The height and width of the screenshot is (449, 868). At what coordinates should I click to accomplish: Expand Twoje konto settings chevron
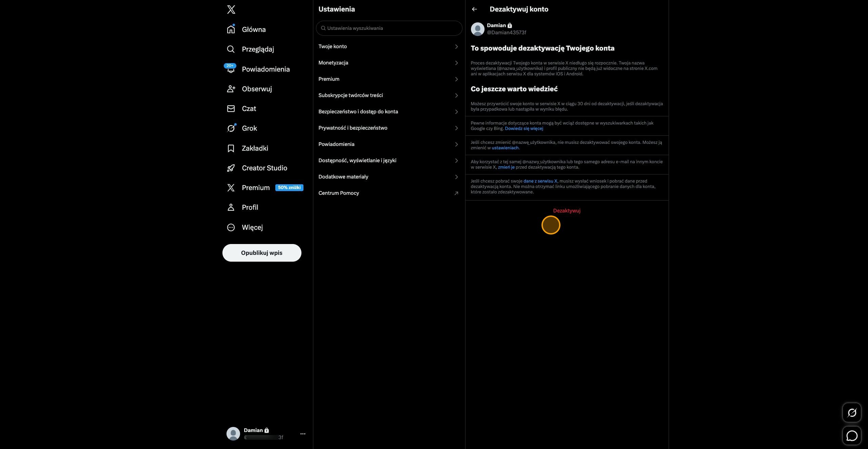(456, 46)
